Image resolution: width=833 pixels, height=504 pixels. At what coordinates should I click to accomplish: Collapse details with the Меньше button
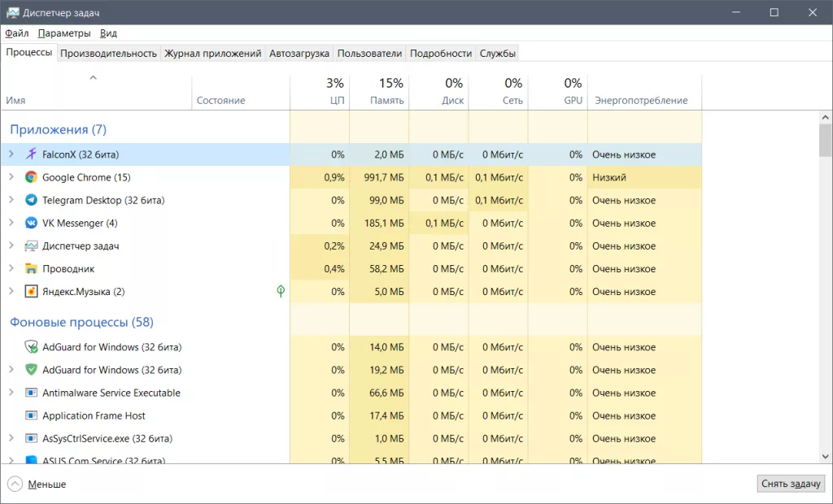click(37, 484)
